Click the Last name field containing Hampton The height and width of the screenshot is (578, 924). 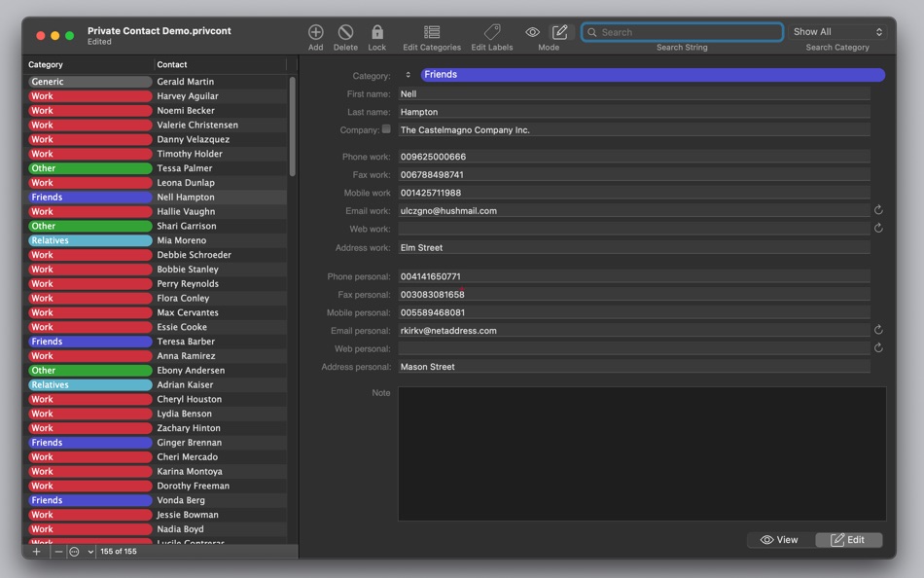coord(634,112)
